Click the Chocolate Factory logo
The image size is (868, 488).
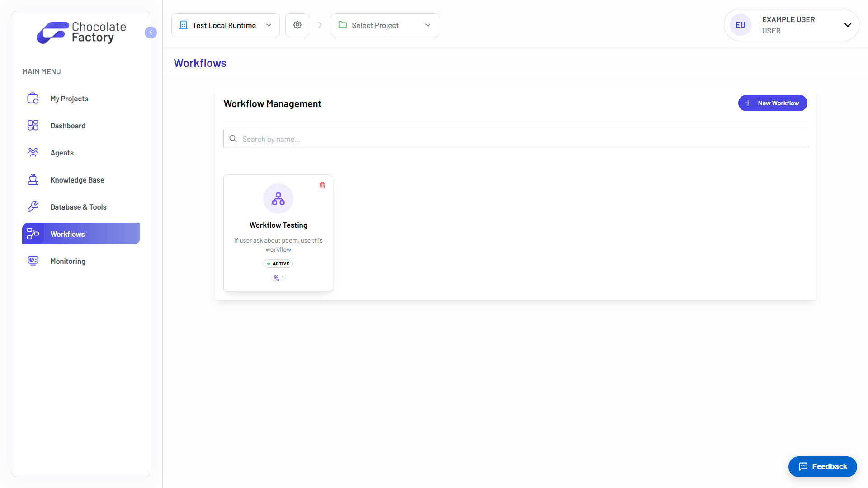pos(81,33)
